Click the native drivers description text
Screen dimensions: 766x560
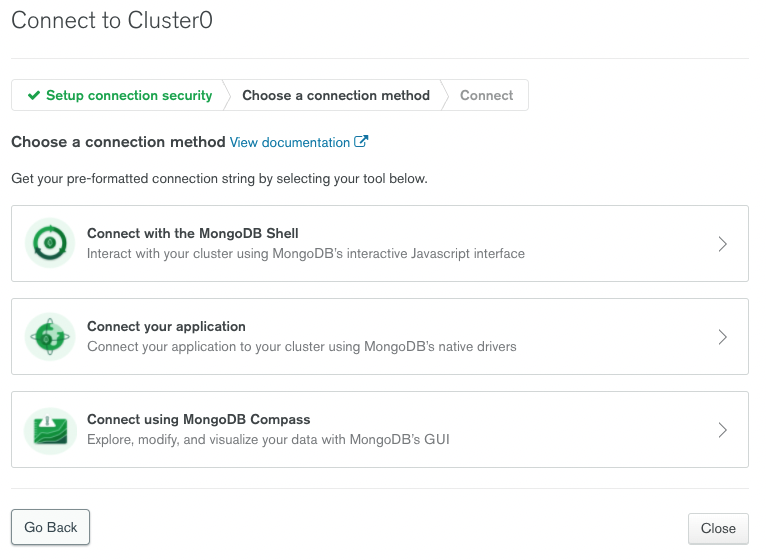(302, 346)
